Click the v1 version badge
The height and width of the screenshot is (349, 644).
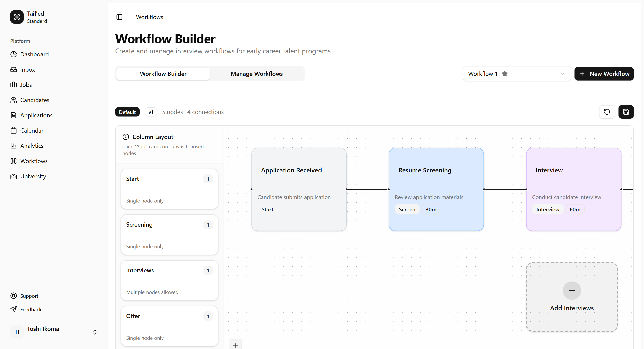(x=151, y=112)
